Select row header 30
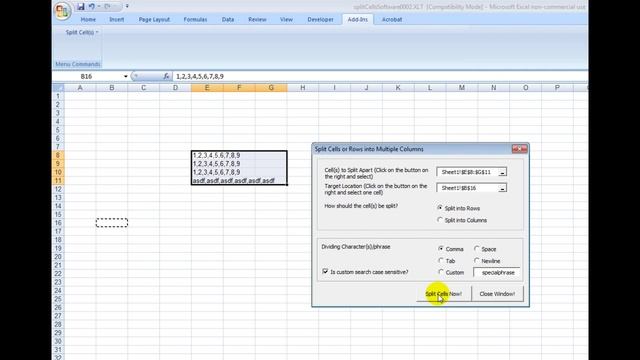This screenshot has width=640, height=360. point(58,341)
